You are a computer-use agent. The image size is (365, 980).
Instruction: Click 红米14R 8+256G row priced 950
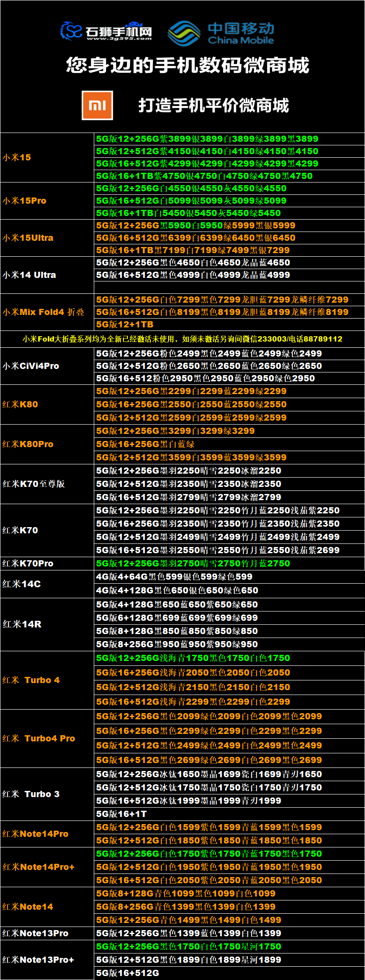[x=229, y=644]
